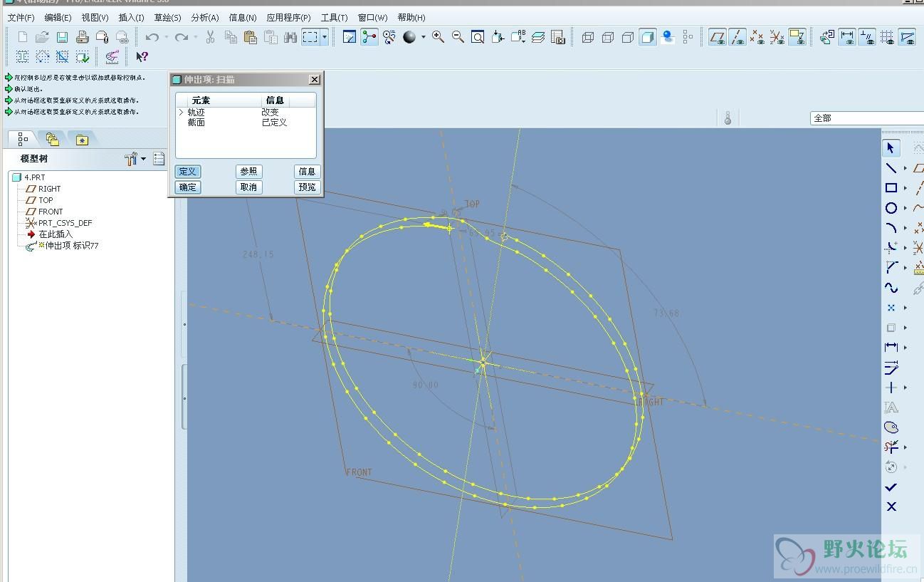
Task: Click the 信息 button in sweep dialog
Action: click(308, 172)
